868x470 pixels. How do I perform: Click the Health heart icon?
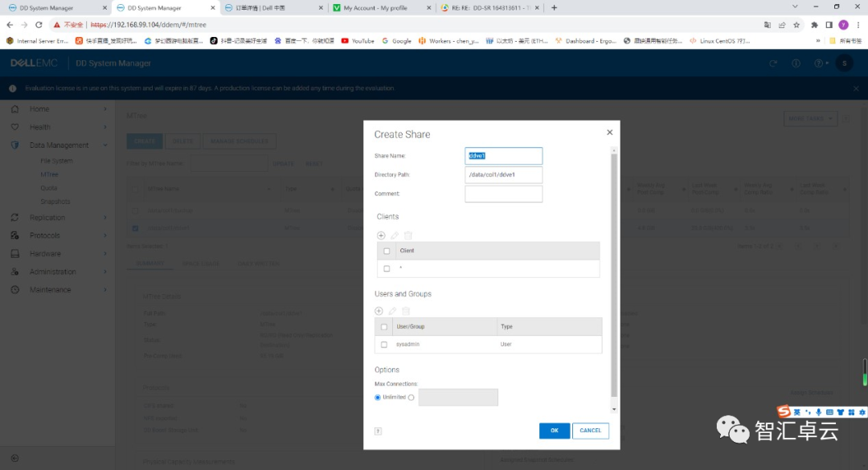[15, 127]
